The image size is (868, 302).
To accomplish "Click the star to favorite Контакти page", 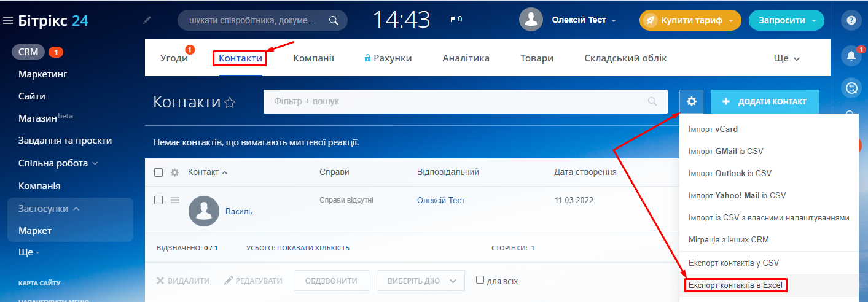I will click(x=230, y=103).
